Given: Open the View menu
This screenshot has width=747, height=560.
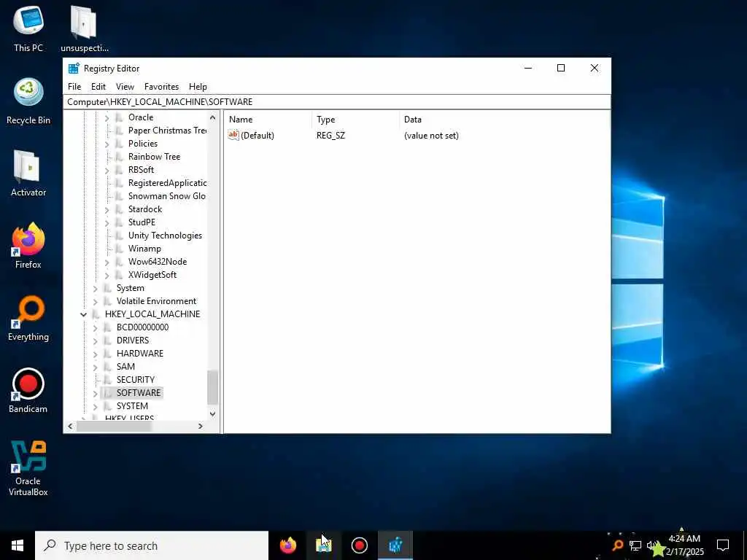Looking at the screenshot, I should pos(125,87).
